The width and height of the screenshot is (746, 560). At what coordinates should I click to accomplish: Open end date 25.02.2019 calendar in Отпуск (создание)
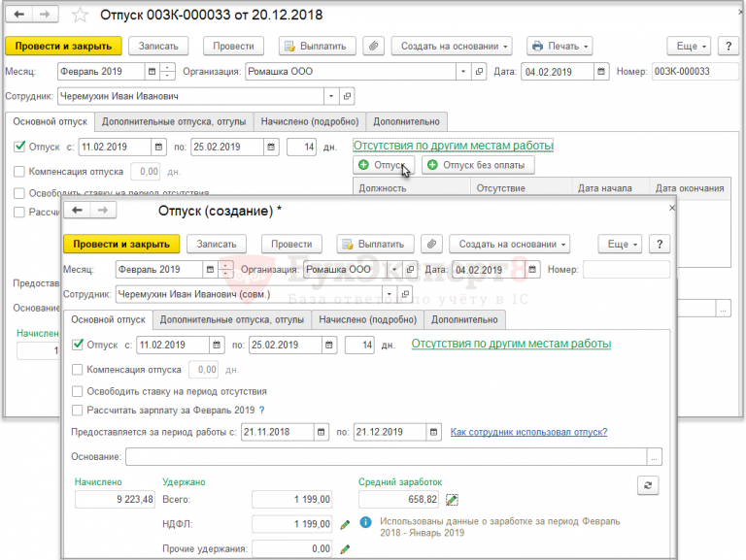[x=328, y=345]
